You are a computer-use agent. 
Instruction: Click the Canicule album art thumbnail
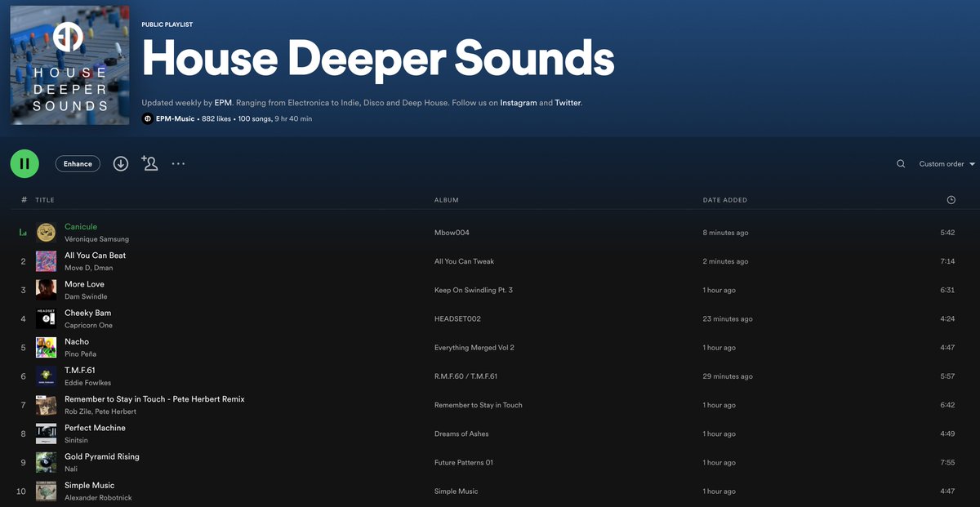(46, 233)
